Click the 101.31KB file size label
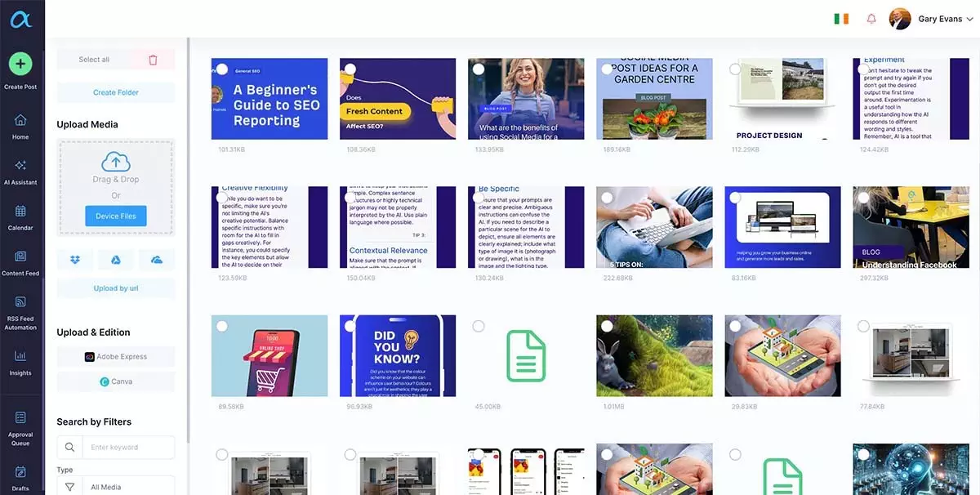Viewport: 980px width, 495px height. point(231,149)
